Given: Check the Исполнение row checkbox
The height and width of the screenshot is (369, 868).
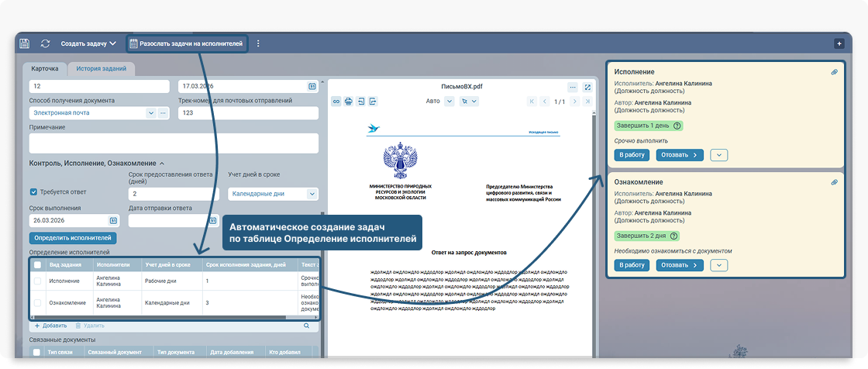Looking at the screenshot, I should tap(37, 281).
